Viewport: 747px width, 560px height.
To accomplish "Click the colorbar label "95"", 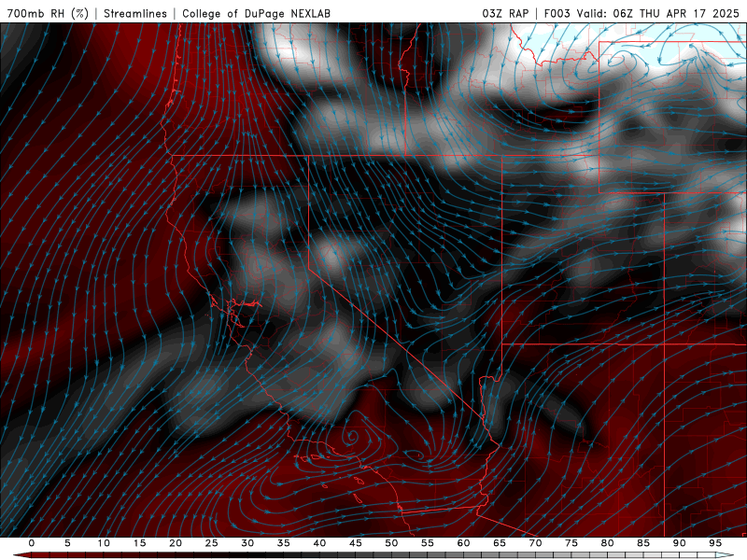I will (715, 543).
